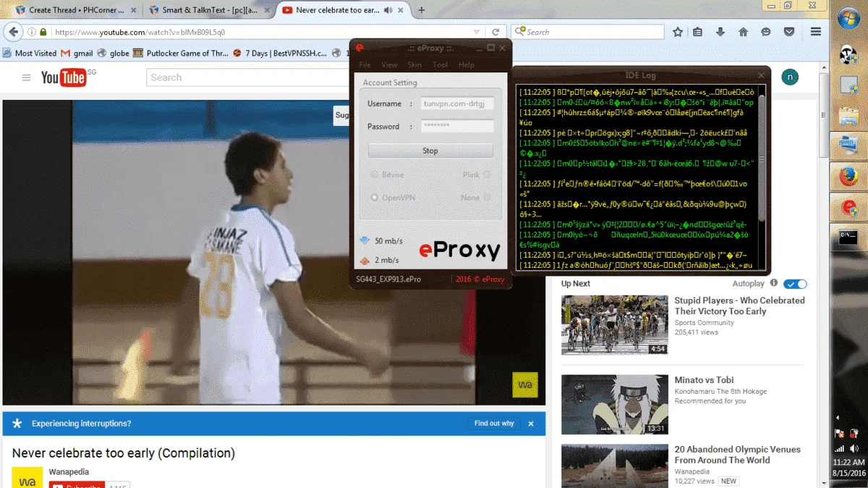Click eProxy Username field

[x=458, y=104]
